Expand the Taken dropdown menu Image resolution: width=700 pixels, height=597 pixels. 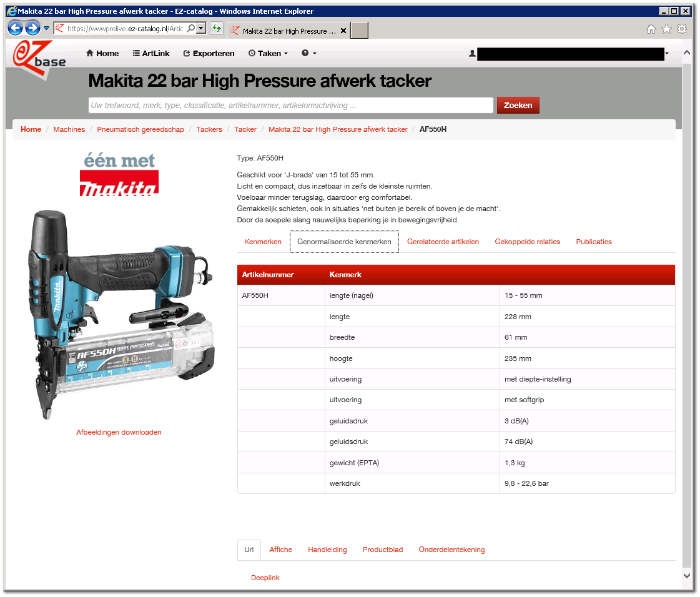click(268, 53)
